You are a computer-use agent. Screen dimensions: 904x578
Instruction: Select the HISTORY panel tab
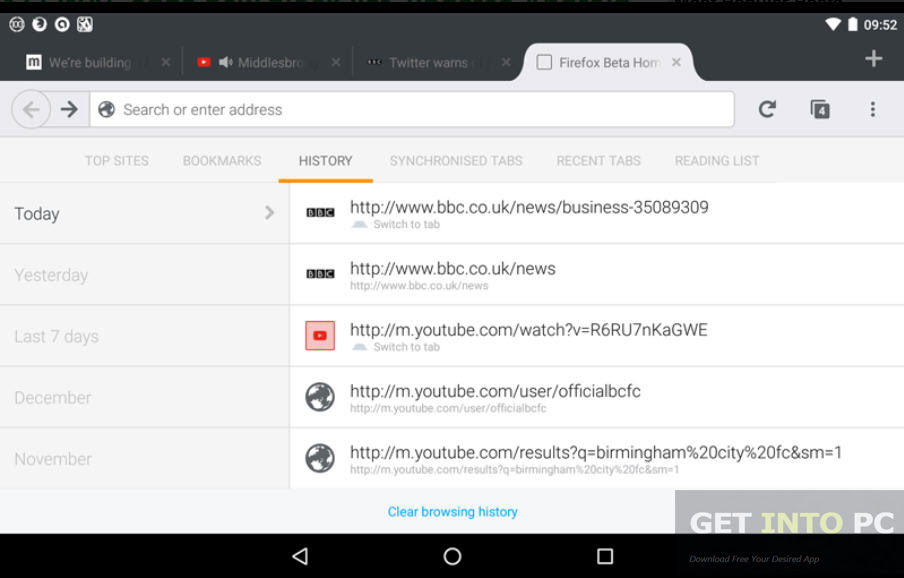(x=325, y=161)
